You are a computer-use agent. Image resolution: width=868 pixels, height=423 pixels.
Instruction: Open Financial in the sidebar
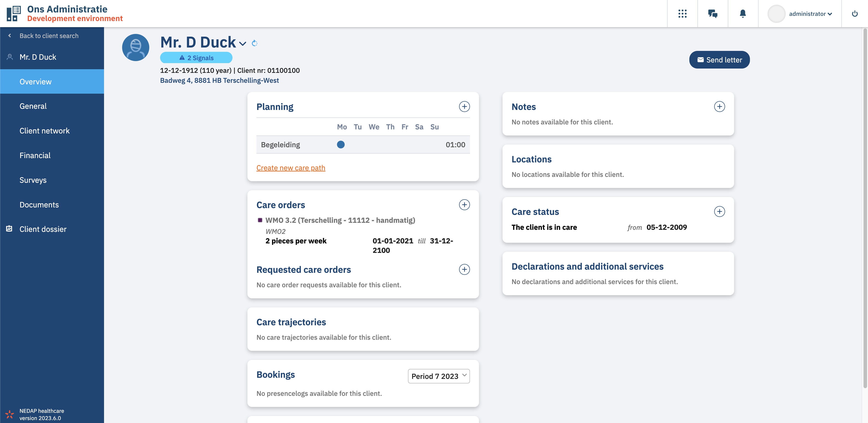tap(52, 155)
